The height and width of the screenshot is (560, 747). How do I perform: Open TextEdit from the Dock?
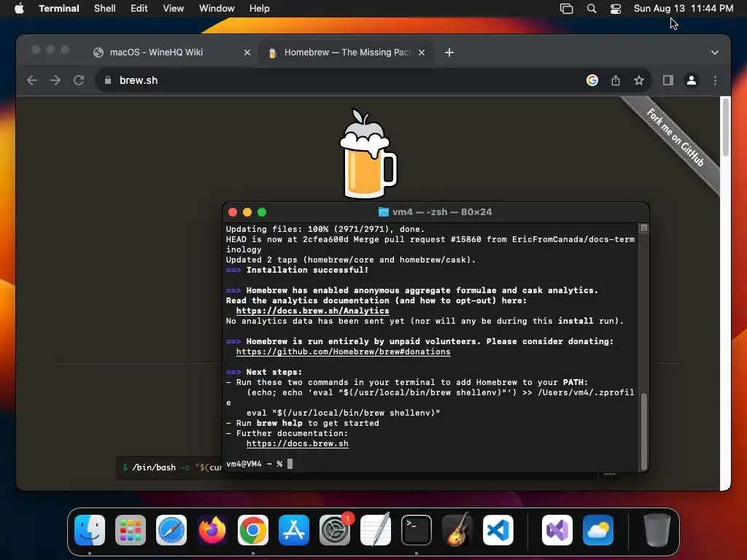[376, 529]
